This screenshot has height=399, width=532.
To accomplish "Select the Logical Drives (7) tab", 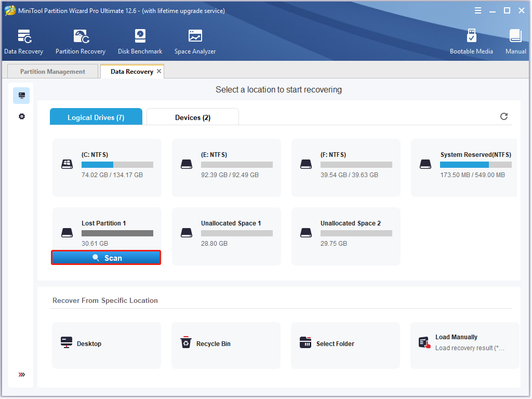I will coord(96,117).
